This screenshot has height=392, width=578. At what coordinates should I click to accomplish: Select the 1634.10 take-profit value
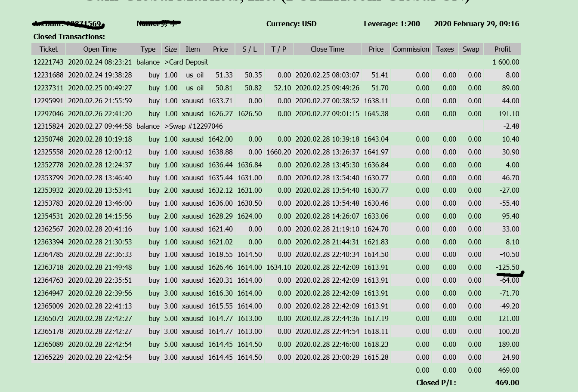tap(279, 267)
